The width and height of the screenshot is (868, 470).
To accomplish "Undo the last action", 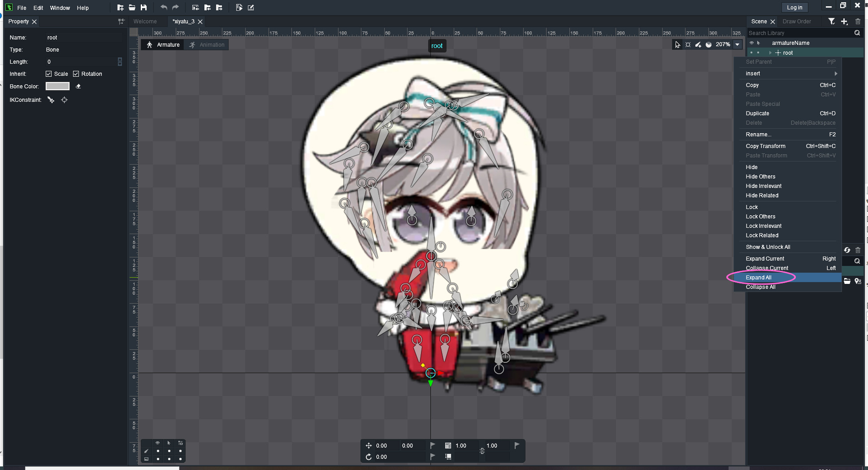I will (x=164, y=8).
